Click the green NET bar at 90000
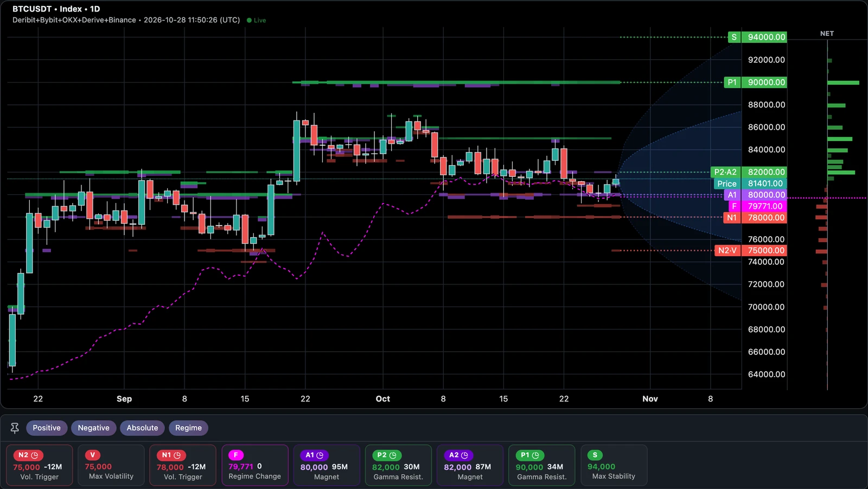868x489 pixels. click(x=844, y=83)
